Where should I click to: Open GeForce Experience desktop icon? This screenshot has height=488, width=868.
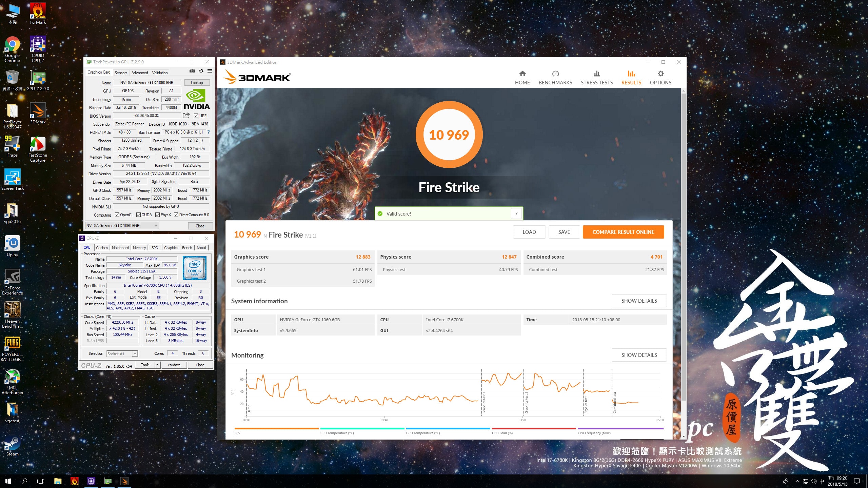12,282
